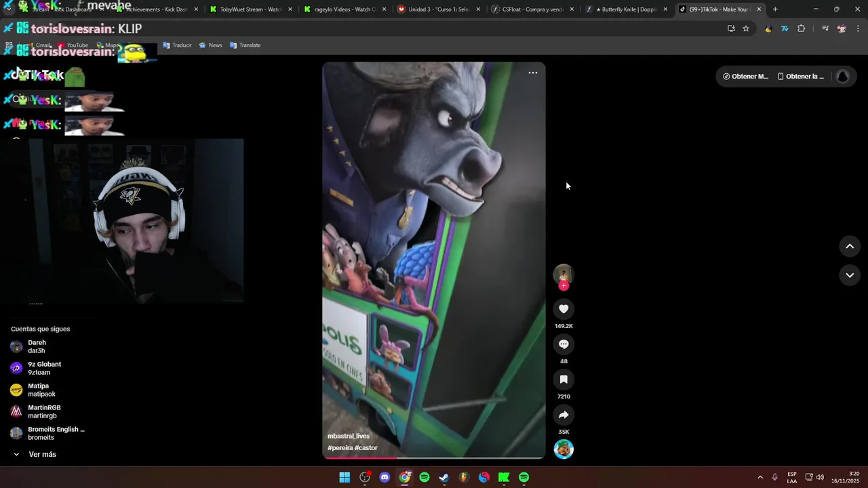868x488 pixels.
Task: Open the Translate bookmark
Action: (x=245, y=45)
